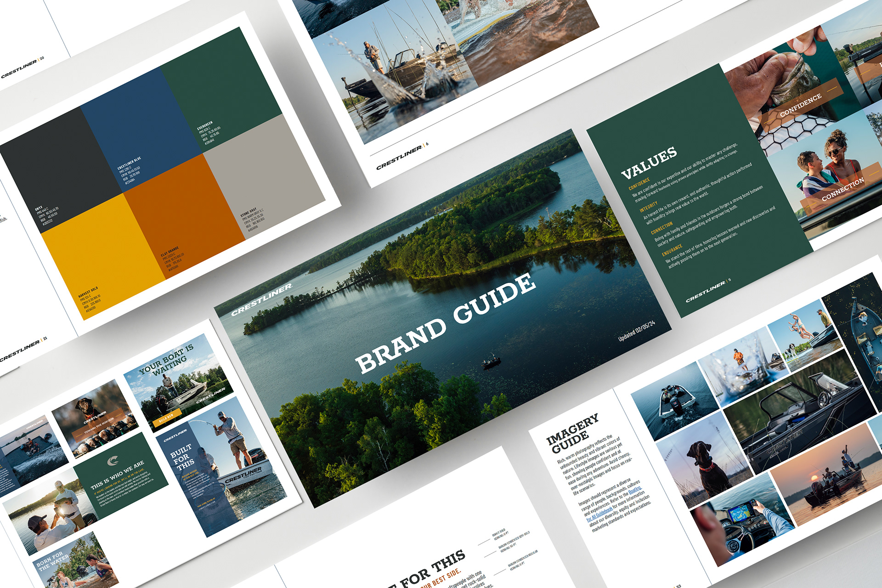Click the Crestliner logo on the cover
Viewport: 882px width, 588px height.
[x=261, y=300]
